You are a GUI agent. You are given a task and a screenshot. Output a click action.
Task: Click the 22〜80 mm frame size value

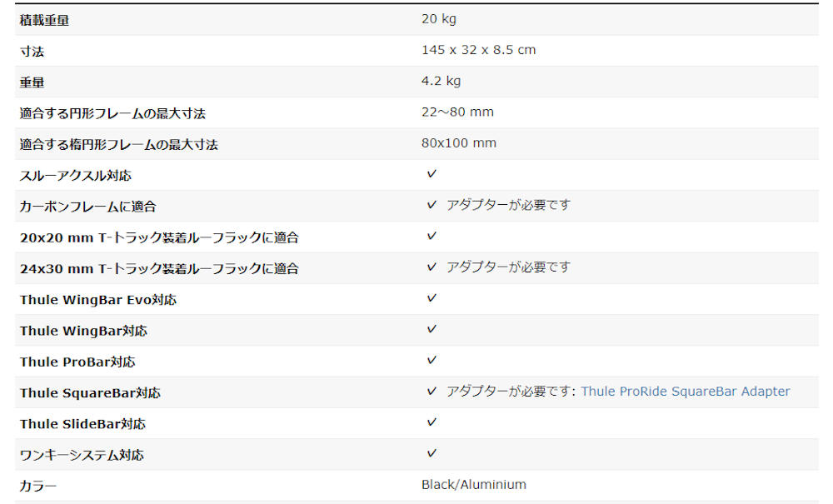(457, 112)
